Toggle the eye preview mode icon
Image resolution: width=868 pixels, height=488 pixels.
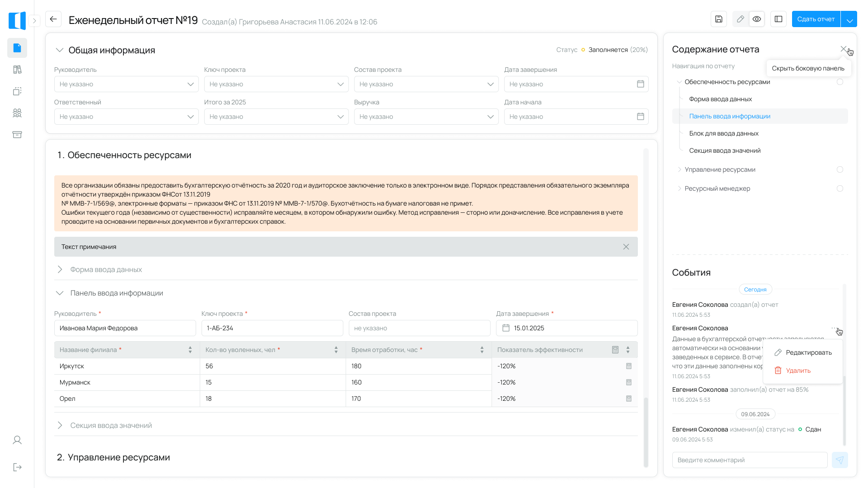click(757, 19)
